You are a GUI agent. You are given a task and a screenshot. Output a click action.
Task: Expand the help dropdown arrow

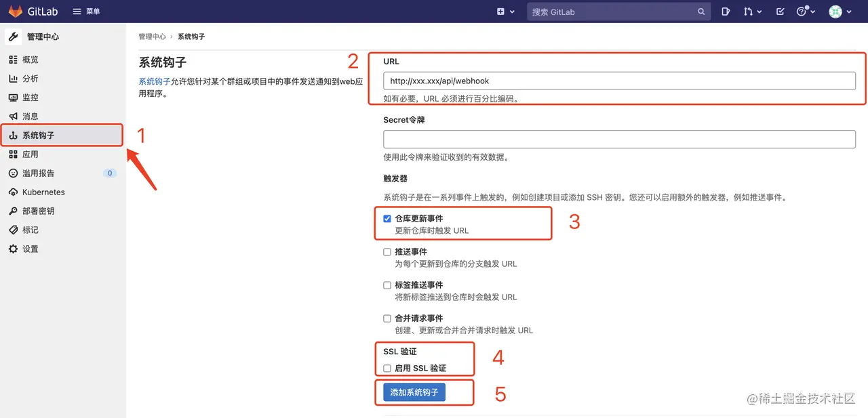click(814, 12)
